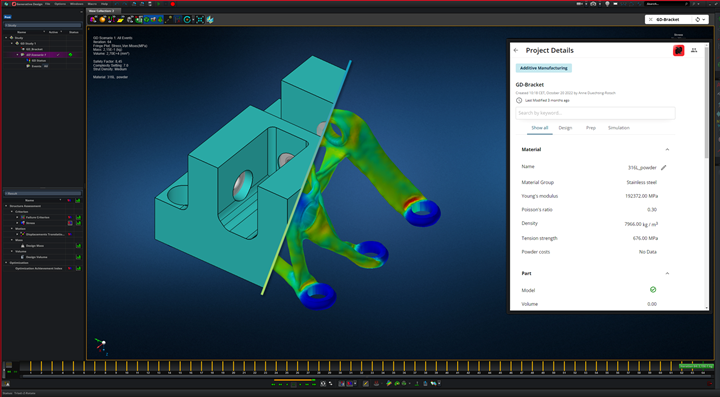Click the Search by keyword field

595,113
